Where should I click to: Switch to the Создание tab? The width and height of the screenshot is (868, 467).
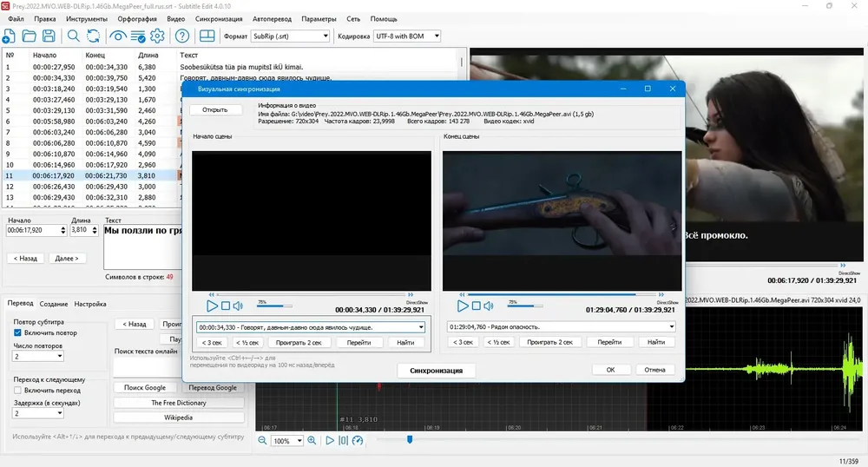(54, 304)
